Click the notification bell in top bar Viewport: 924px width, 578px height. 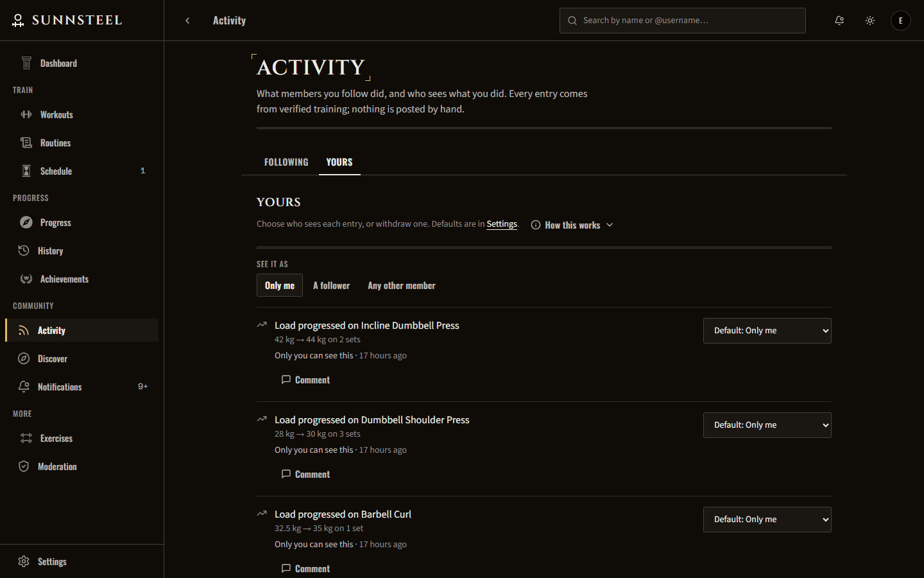pyautogui.click(x=839, y=21)
